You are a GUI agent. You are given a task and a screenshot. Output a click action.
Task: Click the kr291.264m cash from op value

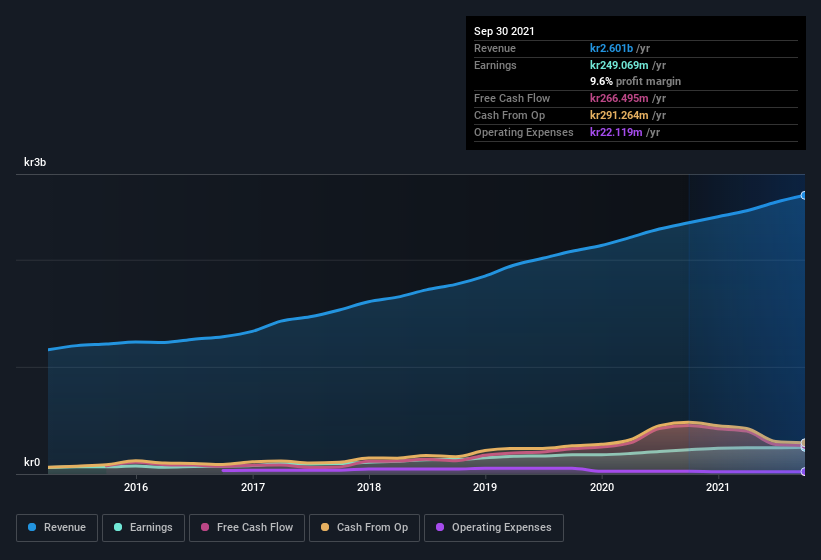619,115
